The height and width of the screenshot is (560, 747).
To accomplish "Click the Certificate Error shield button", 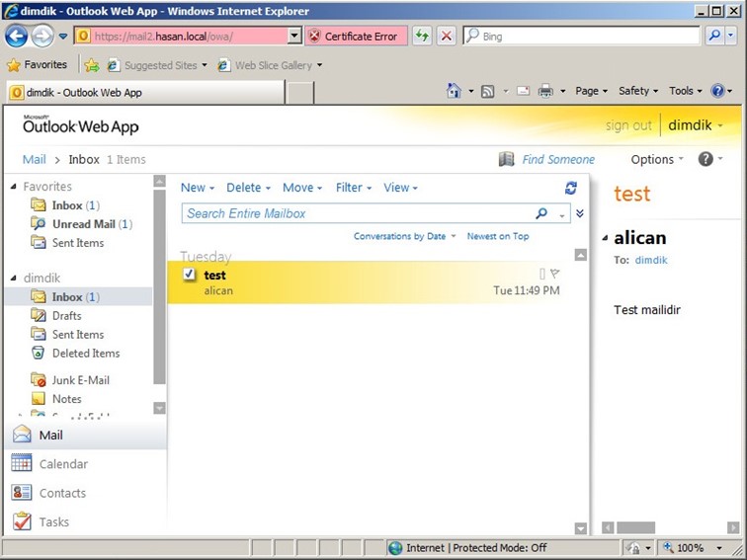I will tap(356, 37).
